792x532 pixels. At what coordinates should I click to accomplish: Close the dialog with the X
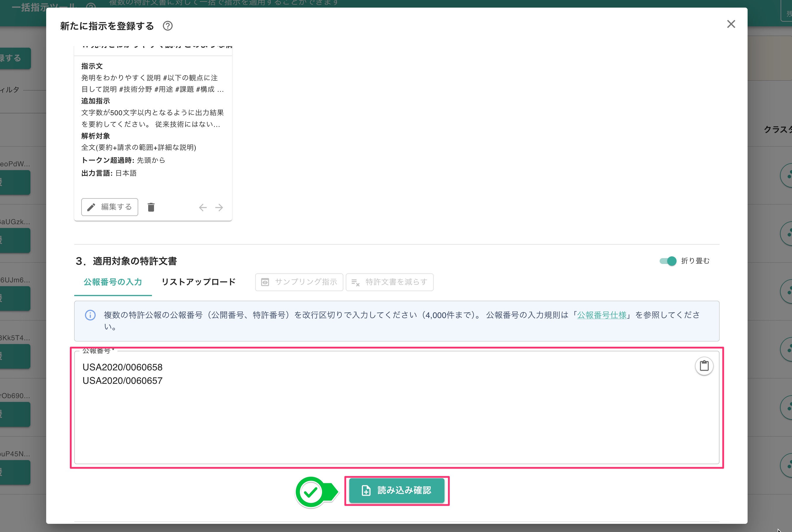[x=731, y=24]
